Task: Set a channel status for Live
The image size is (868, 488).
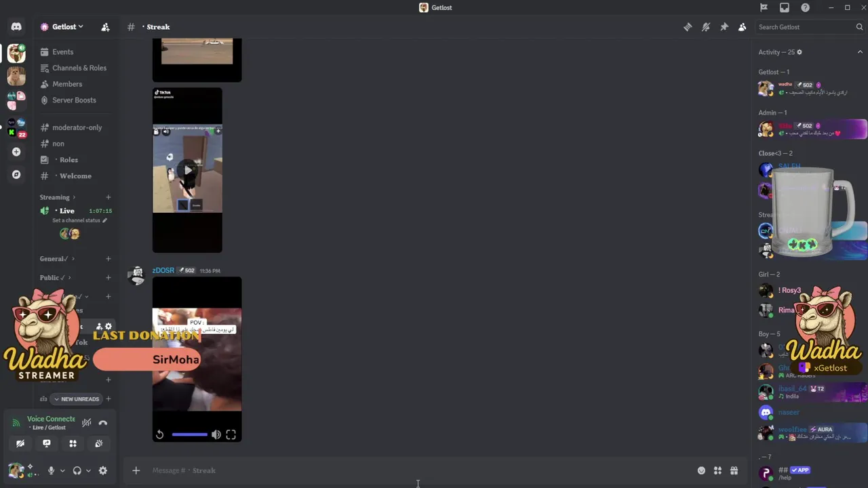Action: (79, 220)
